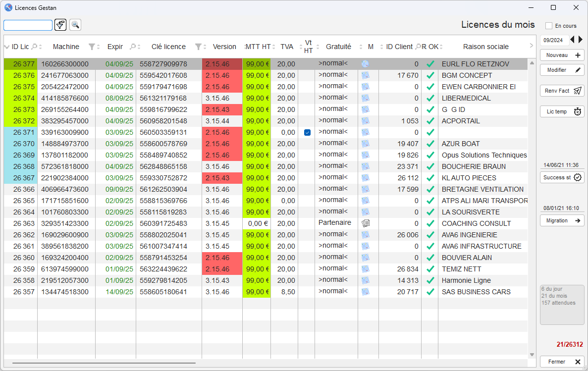Sort by the Raison sociale column header
This screenshot has width=588, height=371.
(x=485, y=47)
